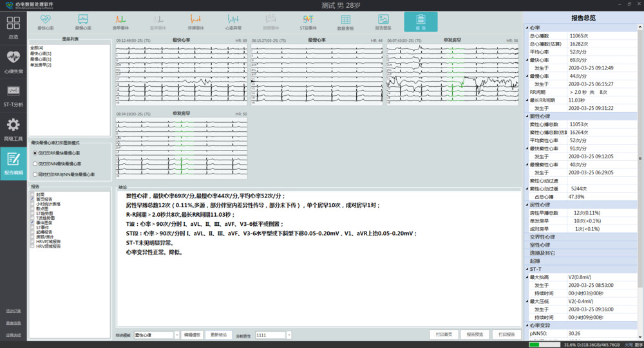Uncheck the 事件图条 report checkbox
The image size is (644, 348).
tap(32, 222)
